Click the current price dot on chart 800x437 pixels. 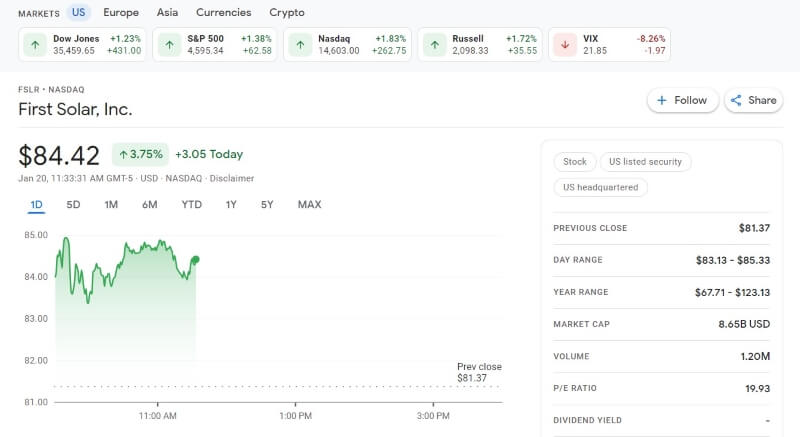pyautogui.click(x=196, y=260)
